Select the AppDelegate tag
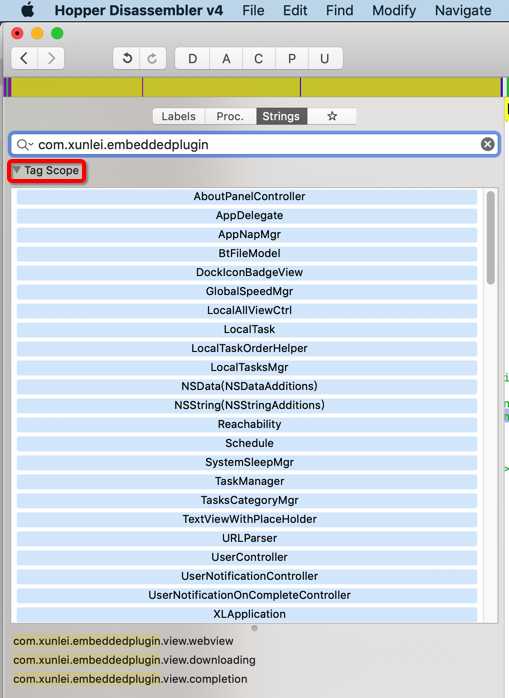509x698 pixels. pyautogui.click(x=247, y=215)
